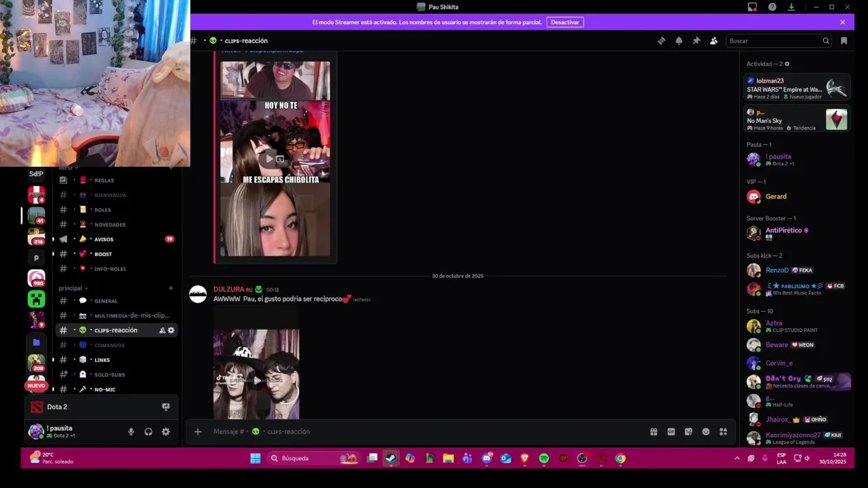Open the server folder icon
868x488 pixels.
point(36,343)
